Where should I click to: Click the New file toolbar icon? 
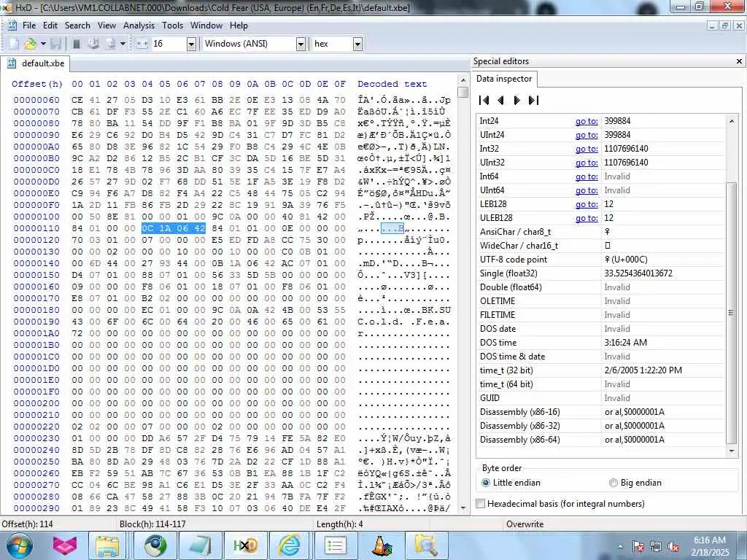(14, 44)
